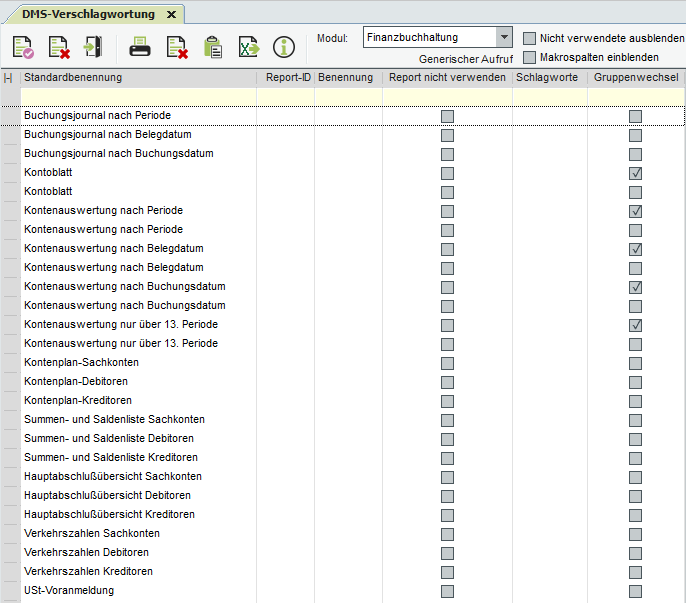Check Gruppenwechsel for Kontenplan-Debitoren

635,382
